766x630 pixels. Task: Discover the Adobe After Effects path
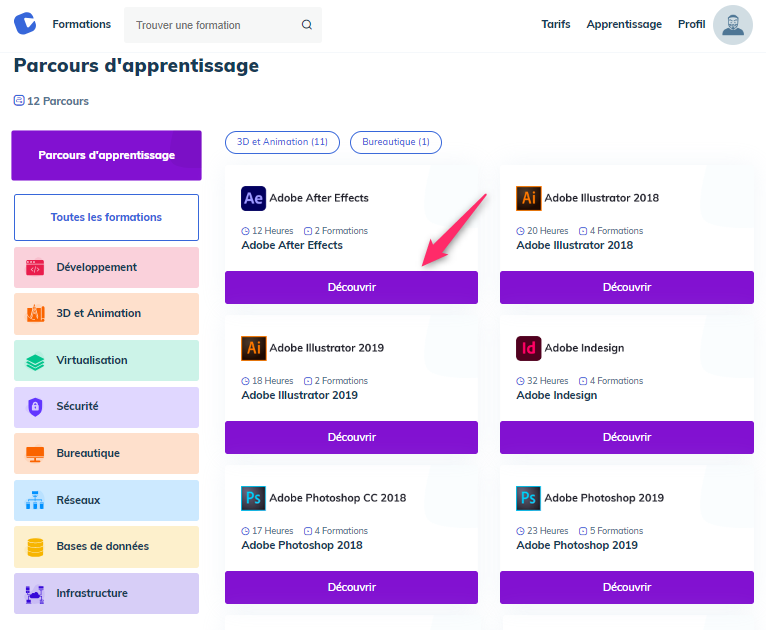[351, 287]
